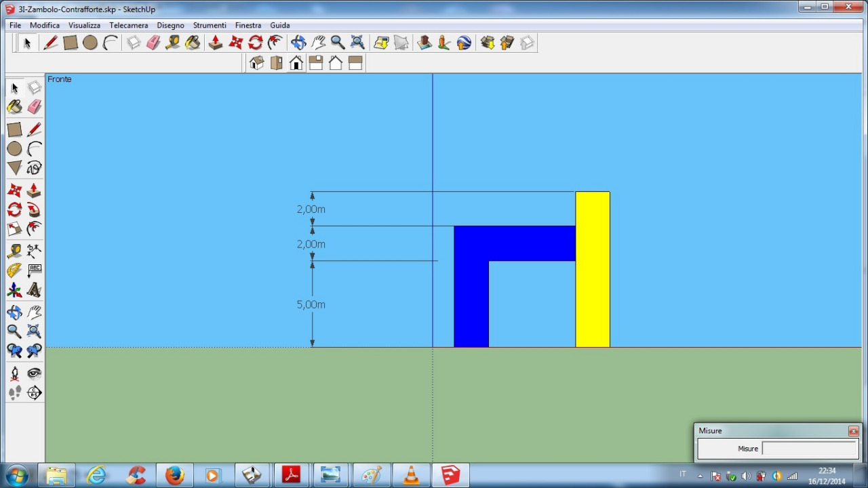This screenshot has height=488, width=868.
Task: Switch to the Top view
Action: tap(276, 63)
